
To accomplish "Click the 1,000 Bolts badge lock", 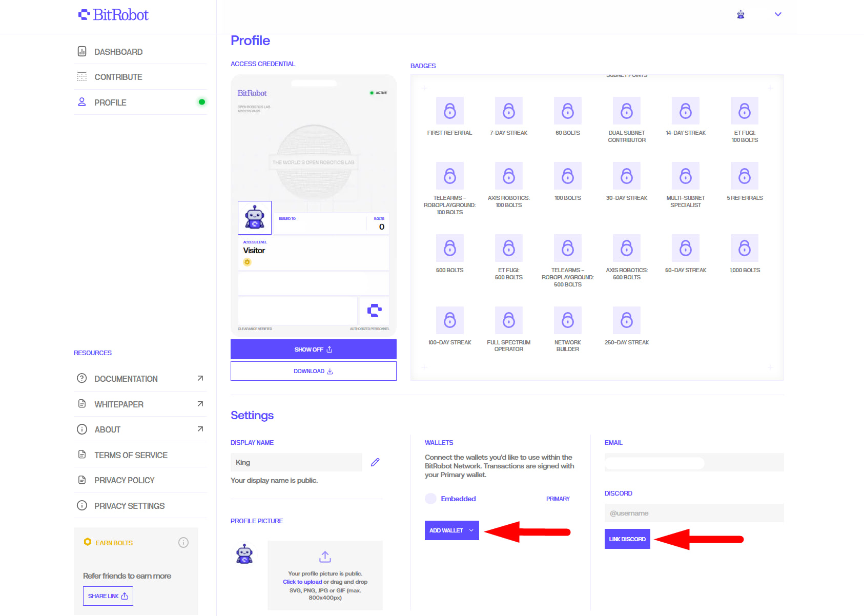I will (x=745, y=248).
